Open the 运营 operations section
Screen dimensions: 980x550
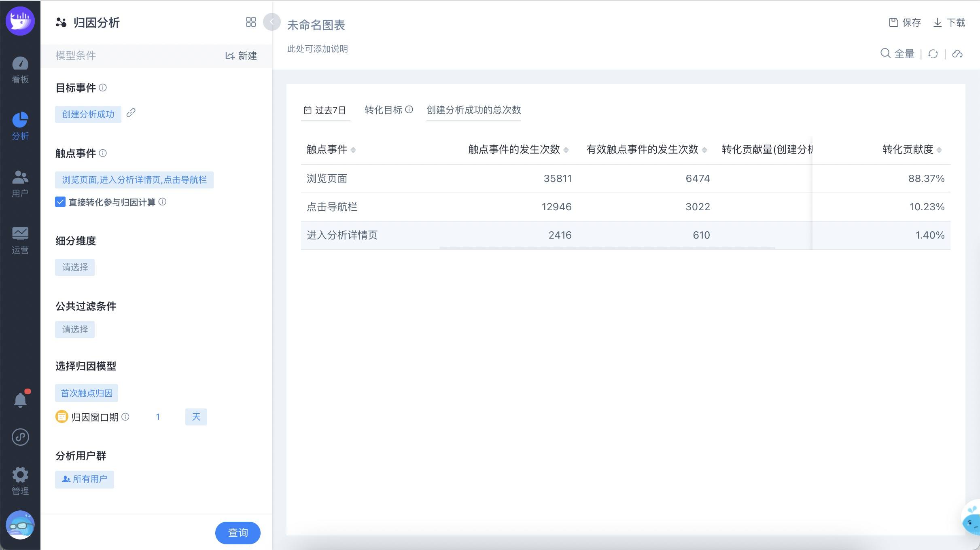20,241
